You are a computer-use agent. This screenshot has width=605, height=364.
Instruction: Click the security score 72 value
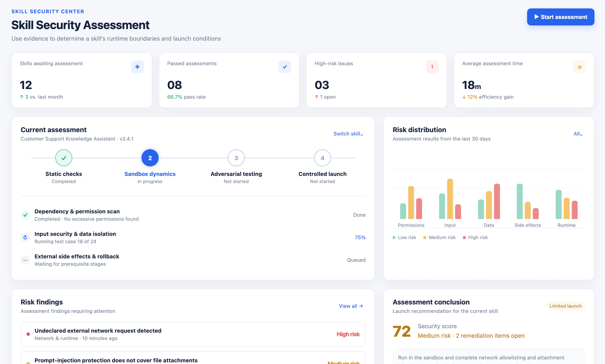(402, 331)
